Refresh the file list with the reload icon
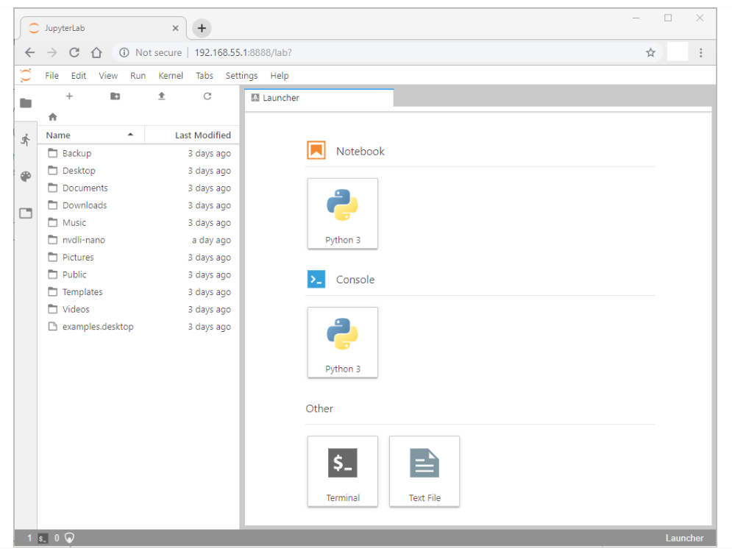The image size is (732, 560). 207,96
